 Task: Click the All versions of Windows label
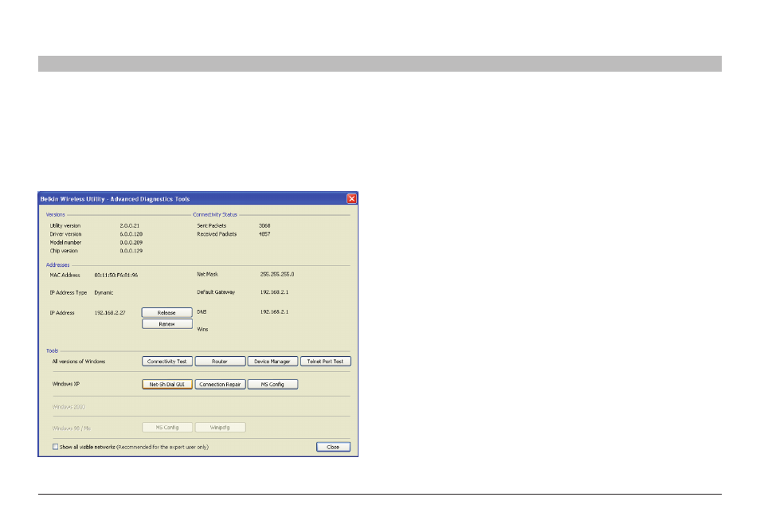coord(79,362)
